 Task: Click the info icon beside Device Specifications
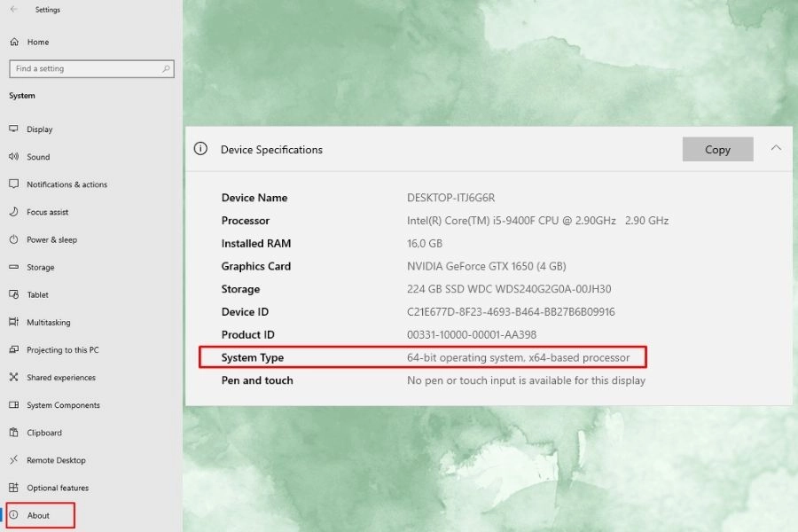(200, 149)
